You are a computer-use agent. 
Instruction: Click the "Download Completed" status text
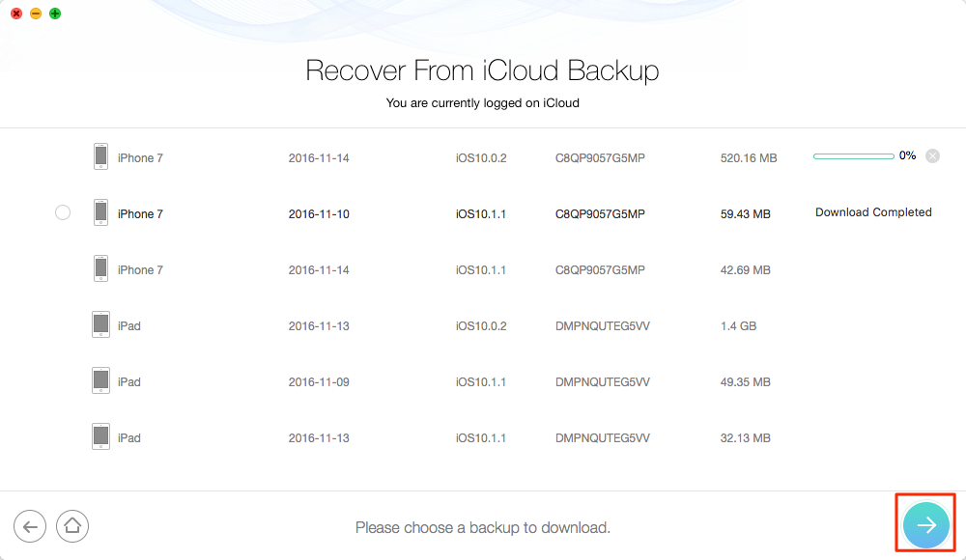[x=873, y=212]
